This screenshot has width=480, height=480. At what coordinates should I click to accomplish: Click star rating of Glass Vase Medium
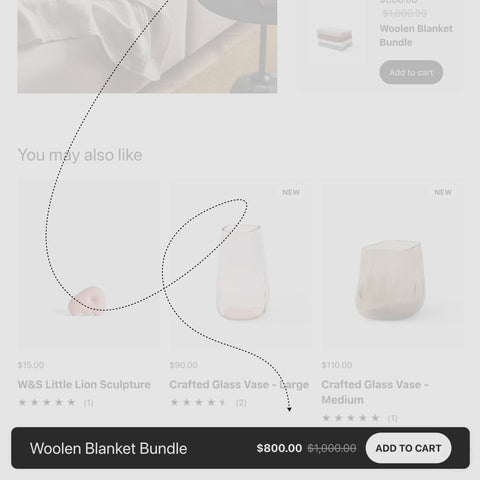click(351, 418)
